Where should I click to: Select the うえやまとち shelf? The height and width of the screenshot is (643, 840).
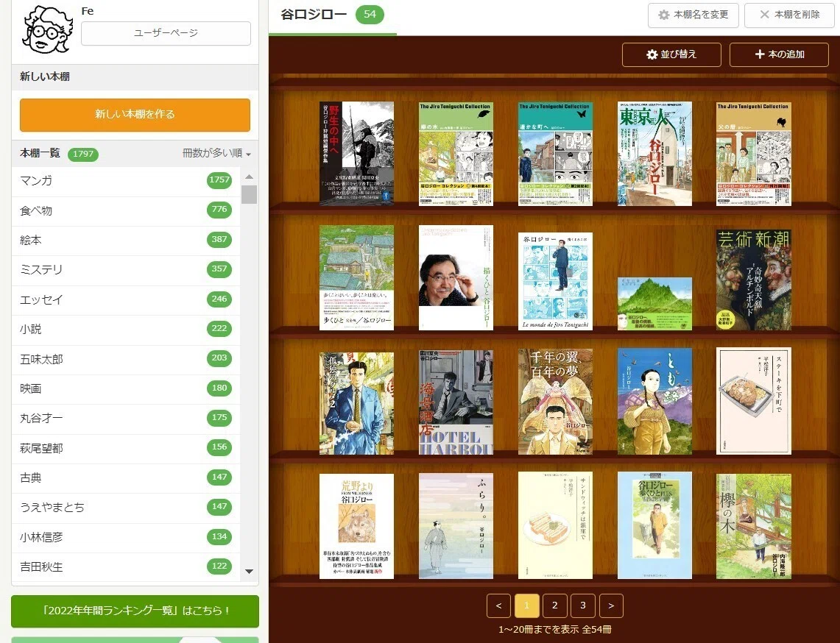click(126, 508)
